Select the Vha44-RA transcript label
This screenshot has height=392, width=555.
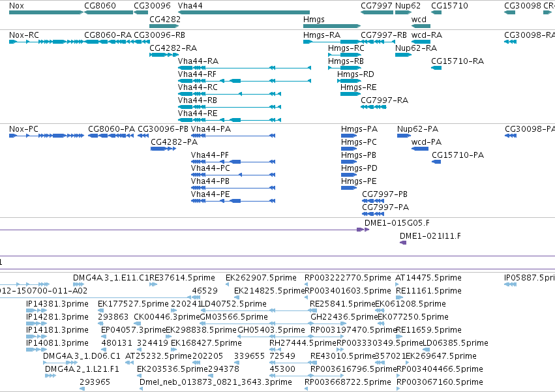point(198,61)
